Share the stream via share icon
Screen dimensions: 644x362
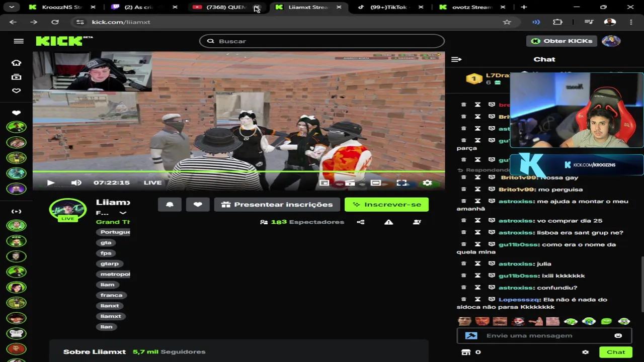[x=361, y=222]
